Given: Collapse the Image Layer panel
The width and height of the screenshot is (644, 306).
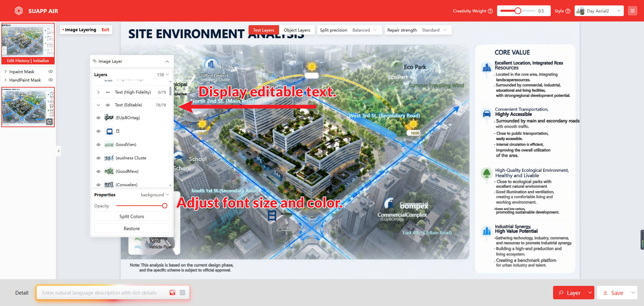Looking at the screenshot, I should (167, 61).
